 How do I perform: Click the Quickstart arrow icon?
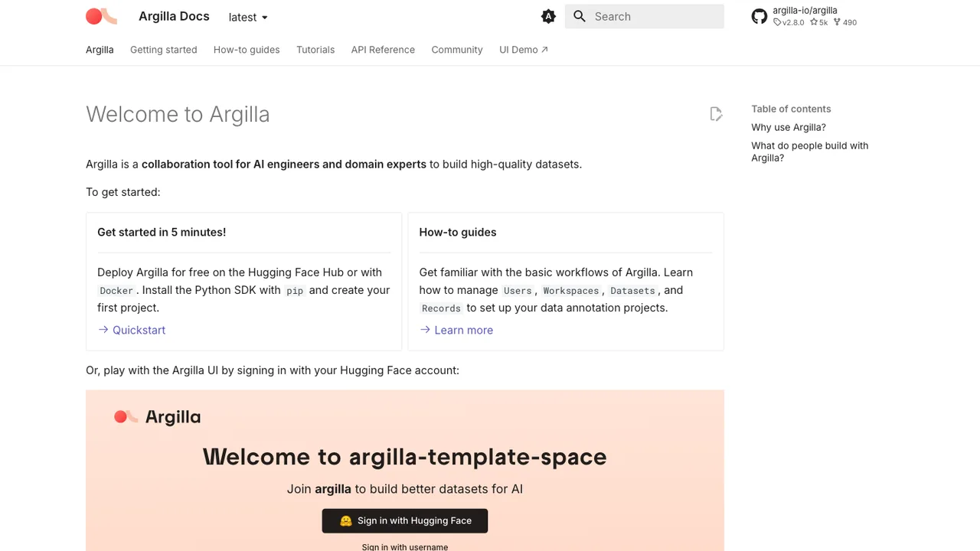[x=103, y=330]
